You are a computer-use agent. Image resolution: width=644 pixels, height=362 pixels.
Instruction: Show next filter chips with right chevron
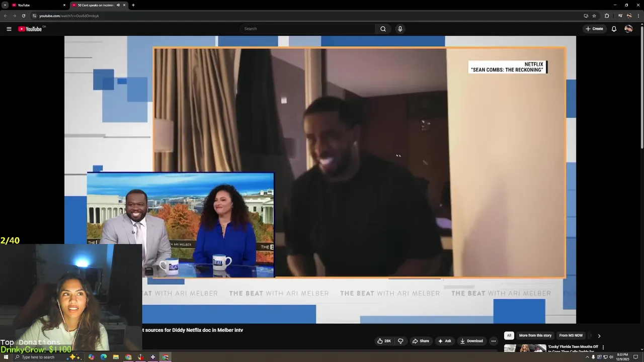coord(599,335)
